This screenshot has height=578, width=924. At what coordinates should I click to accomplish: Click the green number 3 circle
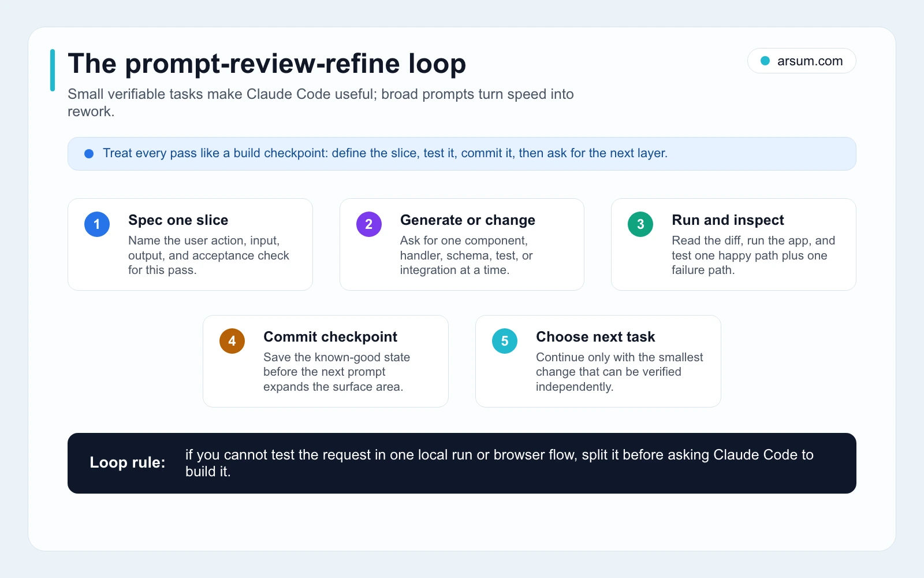pyautogui.click(x=640, y=224)
